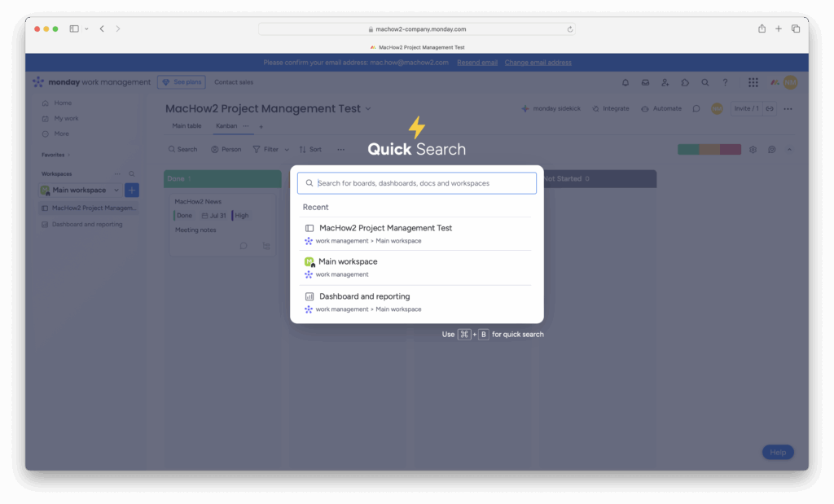Select MacHow2 Project Managem... board in sidebar
Viewport: 834px width, 504px height.
click(89, 208)
